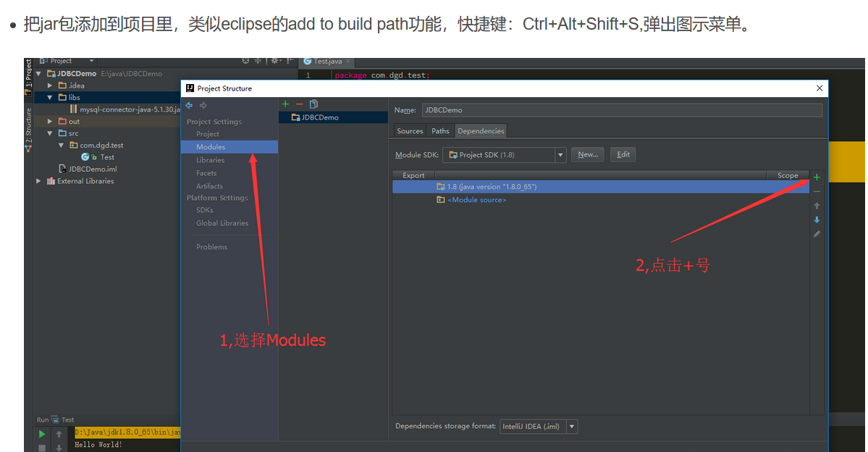Close the Project Structure dialog
The image size is (868, 452).
(819, 88)
